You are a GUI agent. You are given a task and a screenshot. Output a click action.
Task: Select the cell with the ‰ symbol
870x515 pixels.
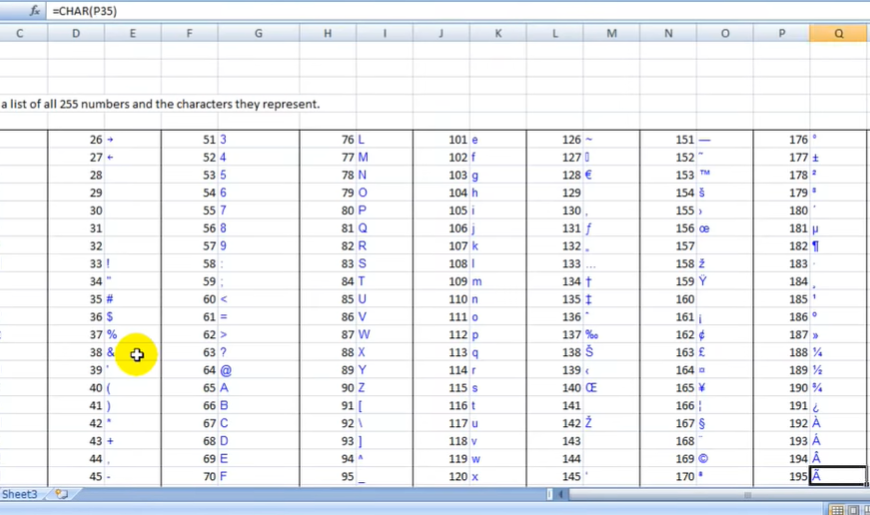tap(611, 335)
